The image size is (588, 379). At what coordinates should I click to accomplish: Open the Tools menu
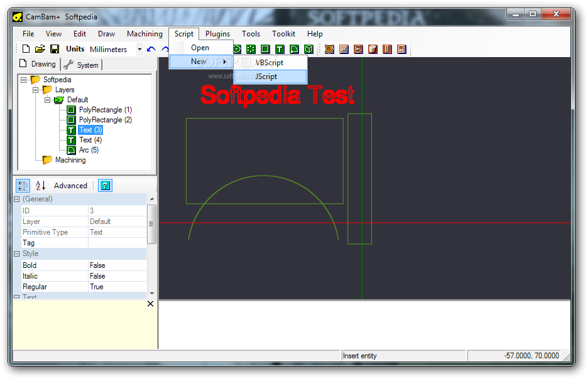click(251, 34)
